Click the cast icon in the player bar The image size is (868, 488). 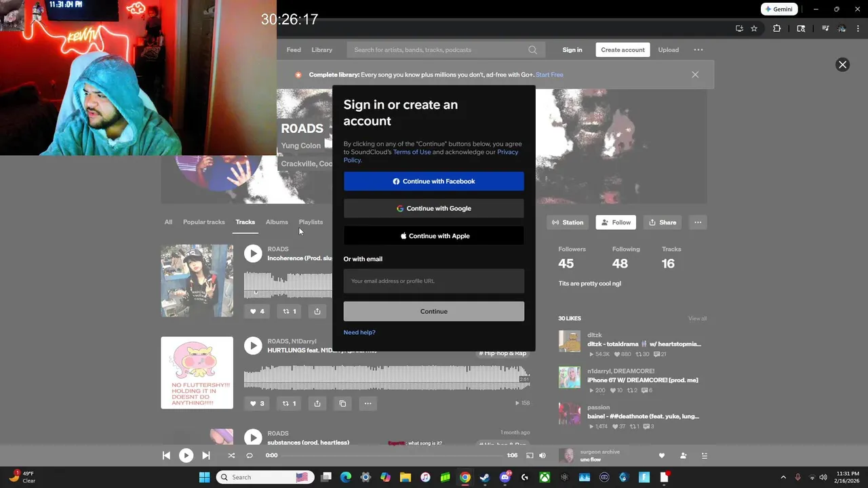point(530,455)
